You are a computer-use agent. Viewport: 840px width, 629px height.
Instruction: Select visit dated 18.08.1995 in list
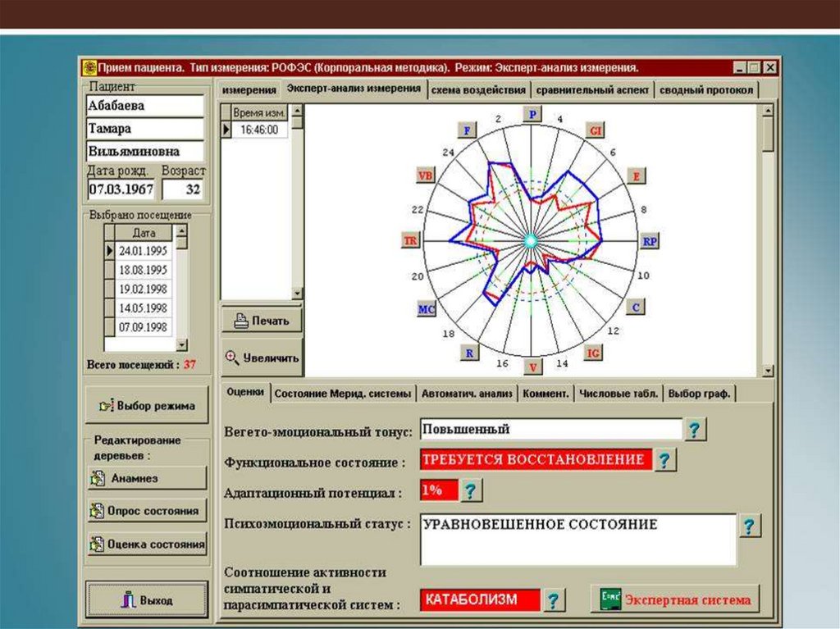[x=143, y=270]
